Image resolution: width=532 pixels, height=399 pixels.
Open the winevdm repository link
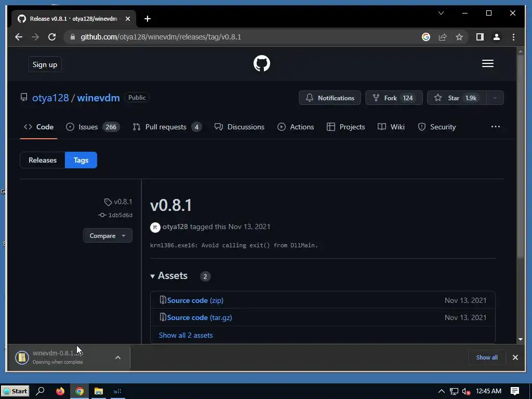click(98, 98)
